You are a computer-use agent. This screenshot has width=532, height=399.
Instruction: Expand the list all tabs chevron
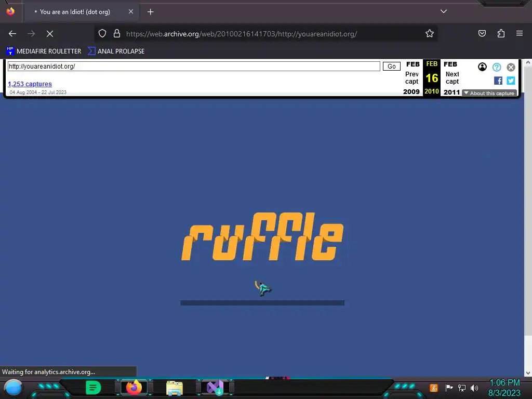[x=444, y=11]
